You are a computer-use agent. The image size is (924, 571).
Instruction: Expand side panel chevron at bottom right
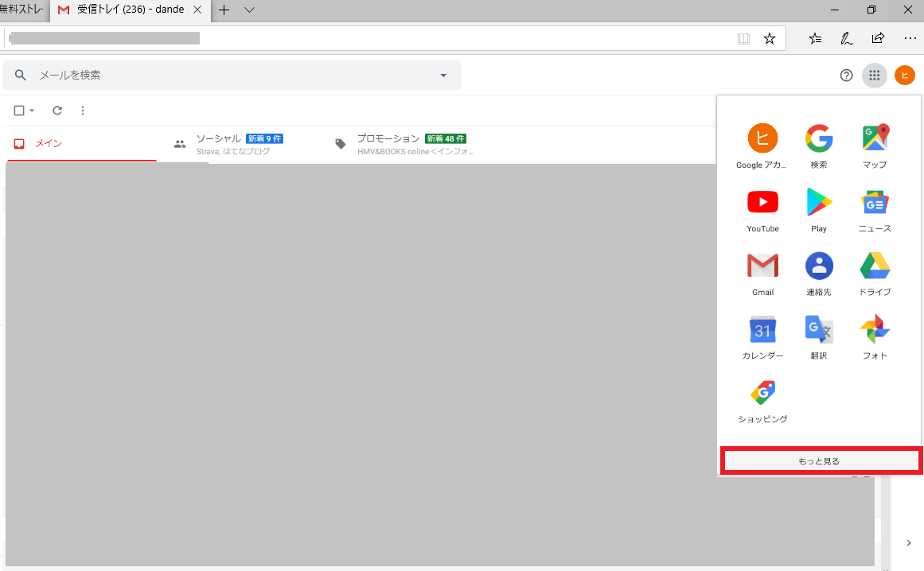pos(909,542)
